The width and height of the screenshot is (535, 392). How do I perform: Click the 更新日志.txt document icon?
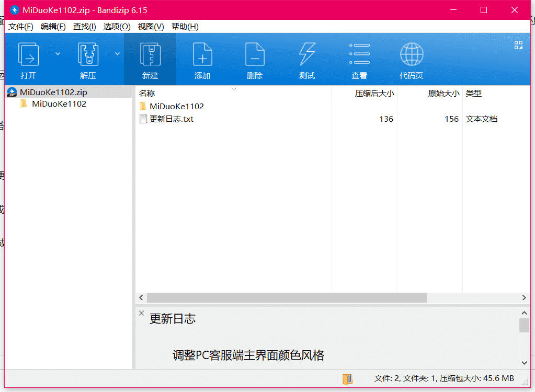tap(143, 119)
